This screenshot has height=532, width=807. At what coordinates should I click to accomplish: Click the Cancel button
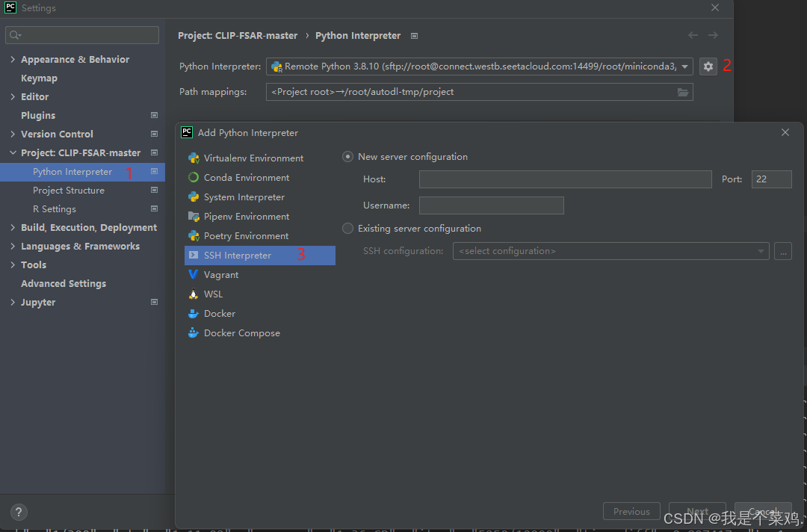click(763, 511)
